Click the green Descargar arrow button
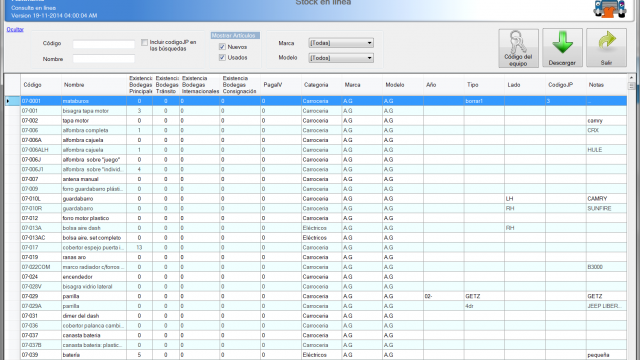640x360 pixels. pos(562,48)
